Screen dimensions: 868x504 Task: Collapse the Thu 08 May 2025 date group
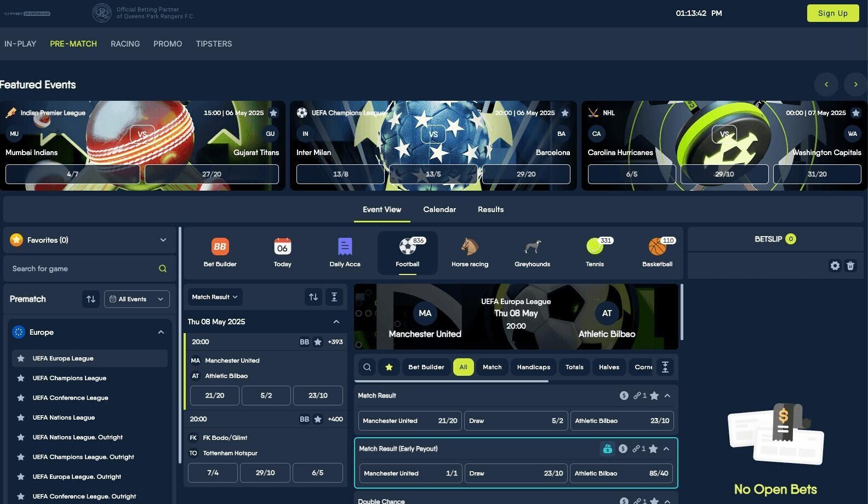click(336, 322)
